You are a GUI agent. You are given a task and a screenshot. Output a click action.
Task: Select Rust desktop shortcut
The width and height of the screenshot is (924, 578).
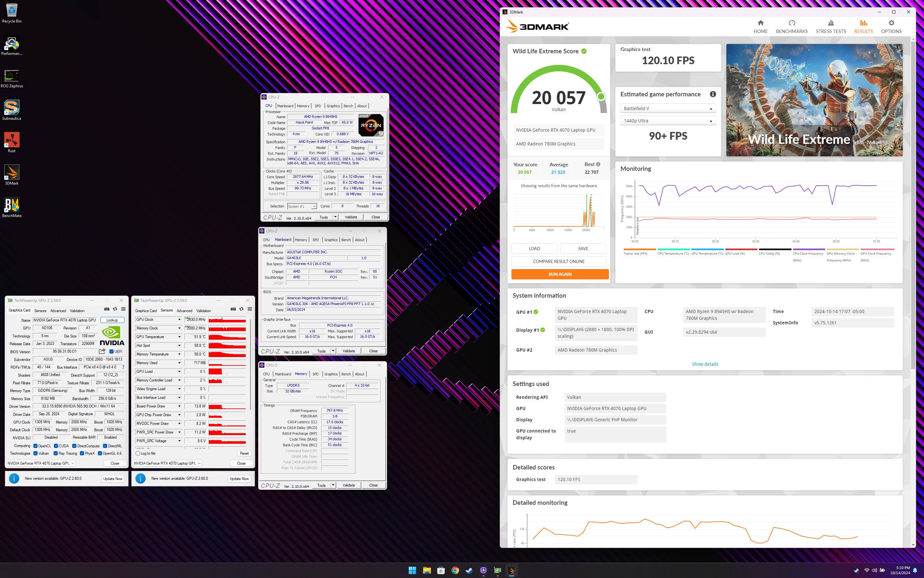(12, 143)
